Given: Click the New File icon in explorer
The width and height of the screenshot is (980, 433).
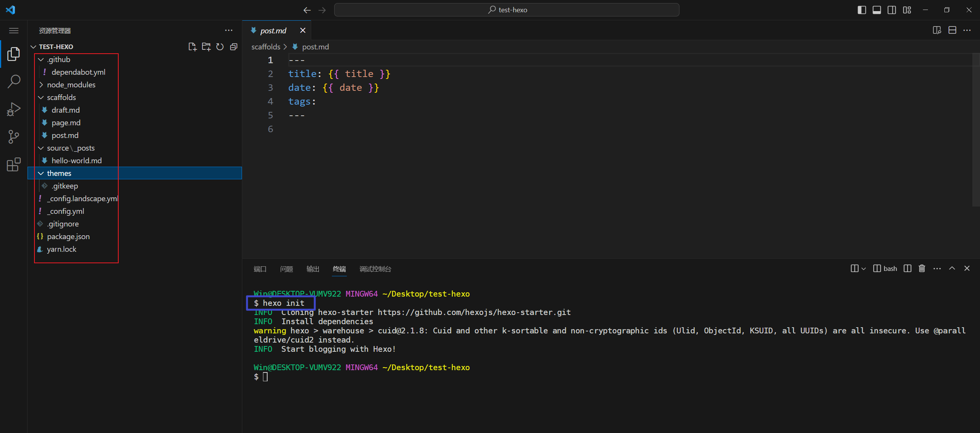Looking at the screenshot, I should point(192,47).
